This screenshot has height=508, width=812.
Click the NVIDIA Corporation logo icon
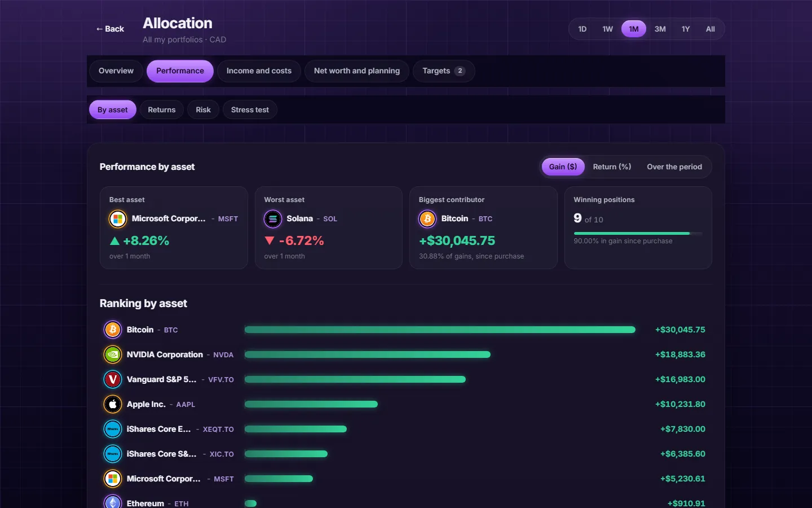tap(113, 354)
